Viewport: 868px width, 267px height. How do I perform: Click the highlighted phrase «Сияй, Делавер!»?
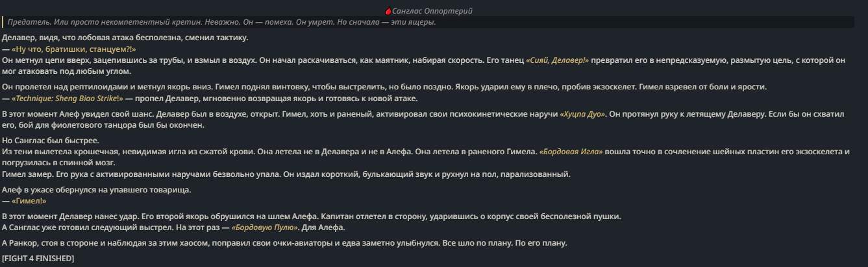click(557, 60)
